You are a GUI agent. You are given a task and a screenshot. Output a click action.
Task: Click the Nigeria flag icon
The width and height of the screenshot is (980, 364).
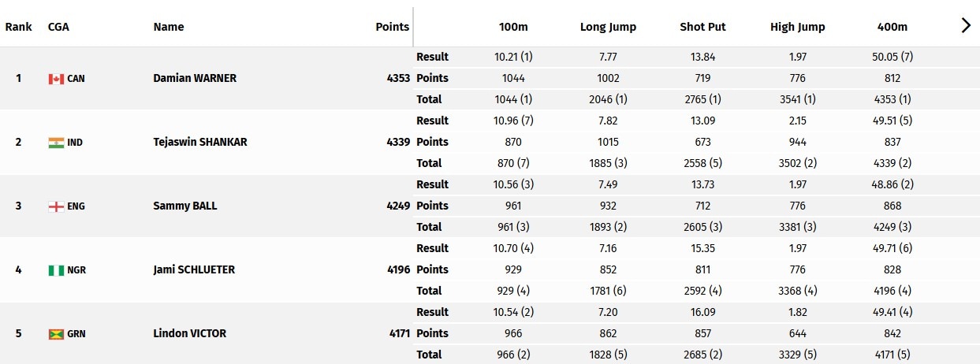(55, 270)
